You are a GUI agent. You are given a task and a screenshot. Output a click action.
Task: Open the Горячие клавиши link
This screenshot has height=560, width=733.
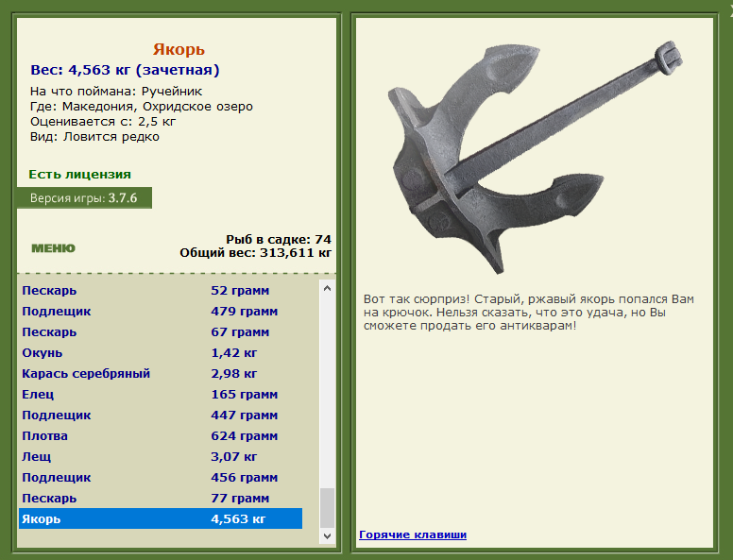pos(413,535)
